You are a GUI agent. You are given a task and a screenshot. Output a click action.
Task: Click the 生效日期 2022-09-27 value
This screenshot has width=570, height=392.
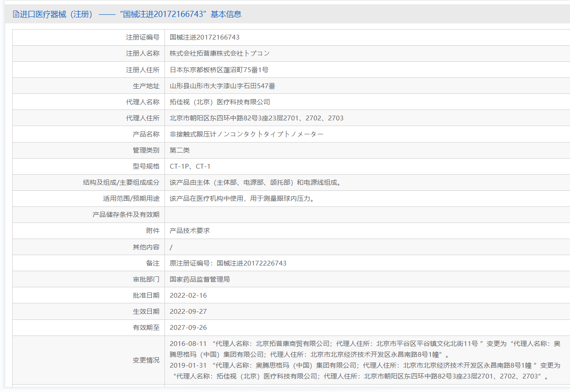(189, 311)
